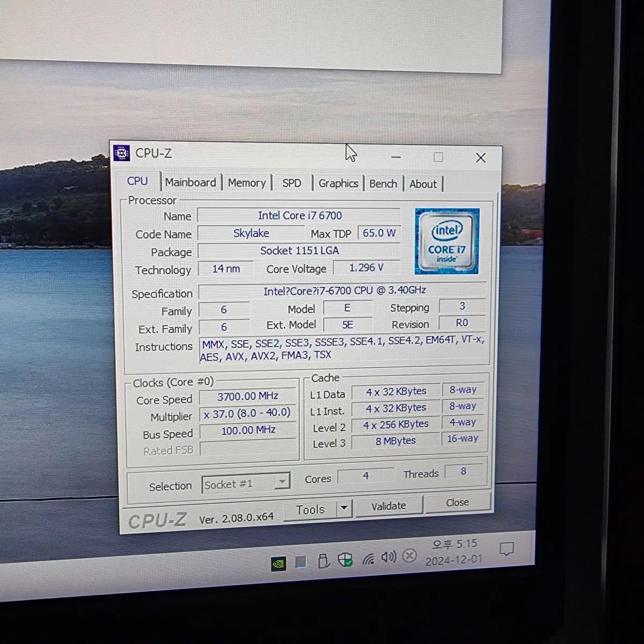Click the Level 2 associativity 4-way
The width and height of the screenshot is (644, 644).
click(x=463, y=422)
